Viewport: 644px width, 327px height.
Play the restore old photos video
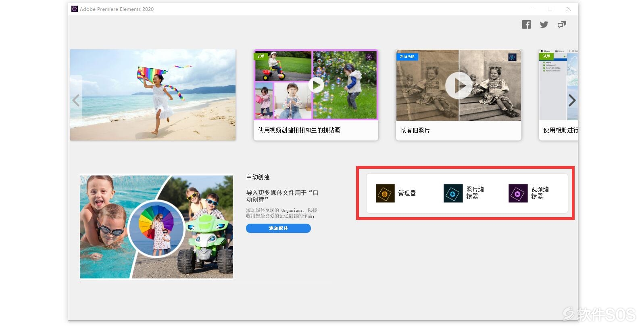[459, 85]
